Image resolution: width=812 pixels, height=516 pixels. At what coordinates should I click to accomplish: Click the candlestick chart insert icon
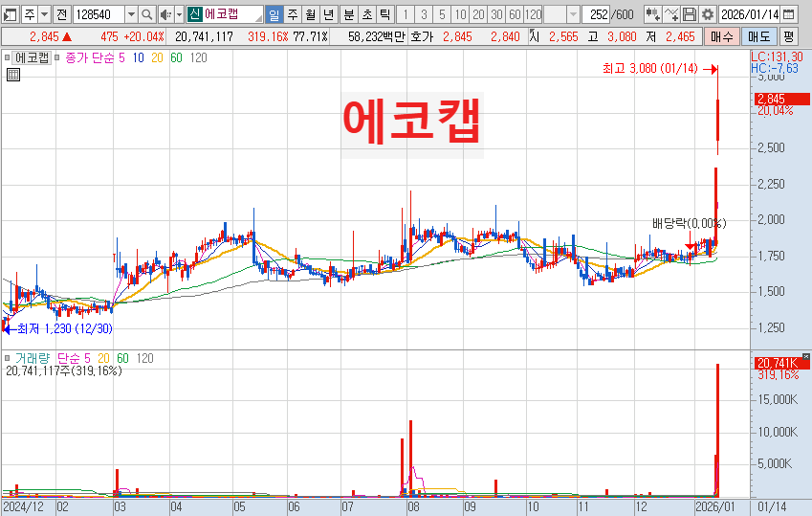pyautogui.click(x=652, y=14)
